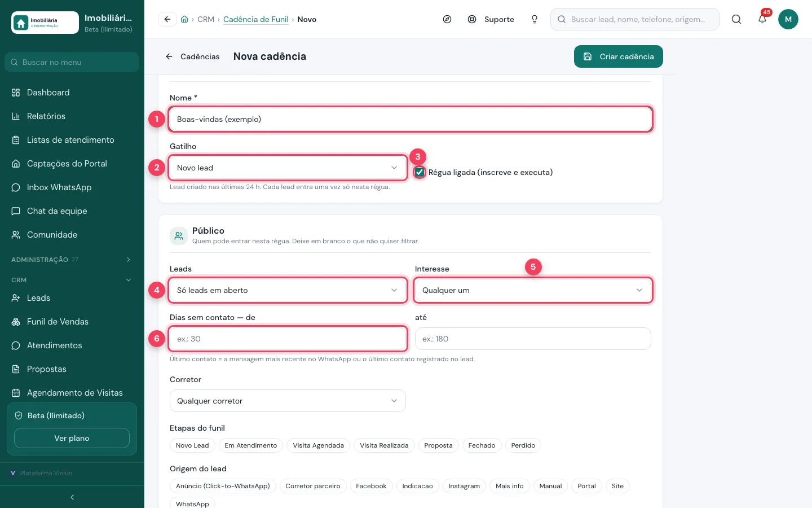The height and width of the screenshot is (508, 812).
Task: Go to the home breadcrumb icon
Action: 184,19
